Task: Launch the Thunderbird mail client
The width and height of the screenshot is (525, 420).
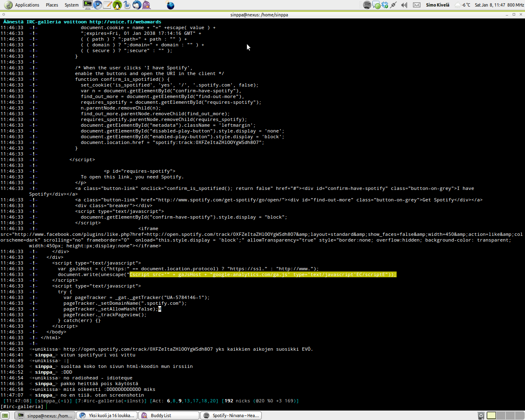Action: click(x=137, y=5)
